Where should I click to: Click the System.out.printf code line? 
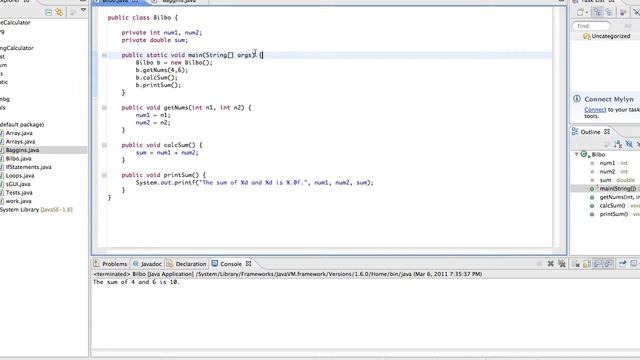[x=254, y=182]
